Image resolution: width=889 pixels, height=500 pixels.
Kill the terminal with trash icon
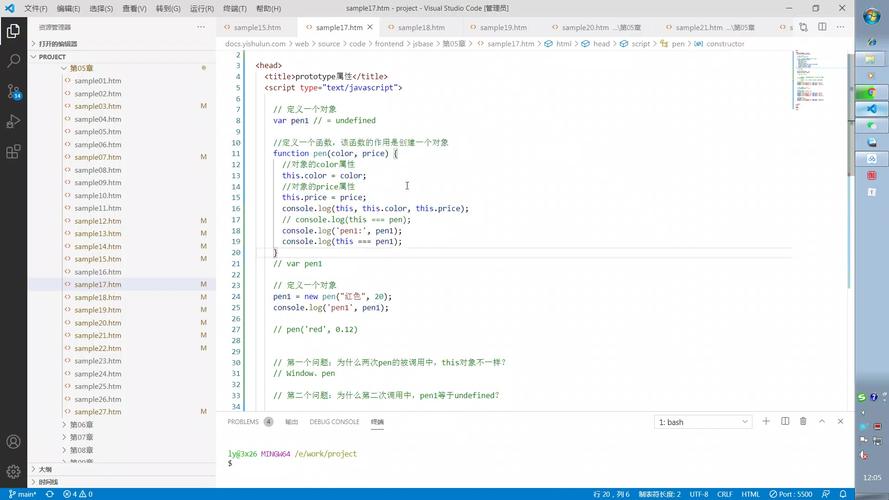803,421
